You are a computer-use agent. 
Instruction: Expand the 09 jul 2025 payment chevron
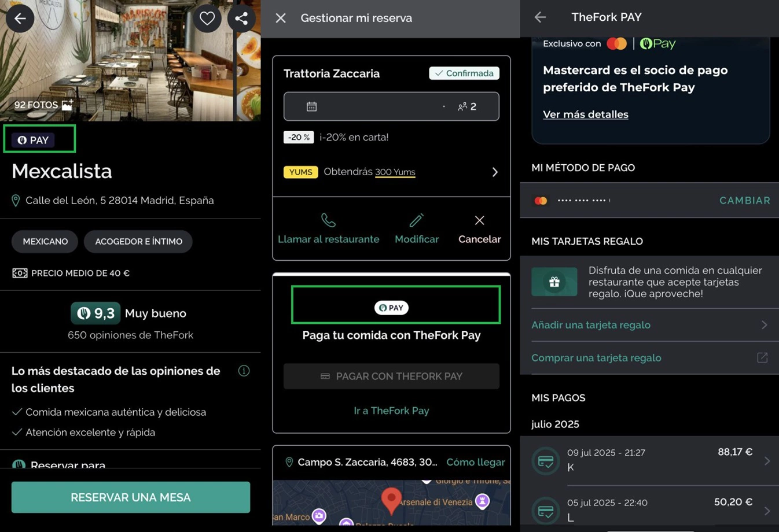tap(767, 461)
